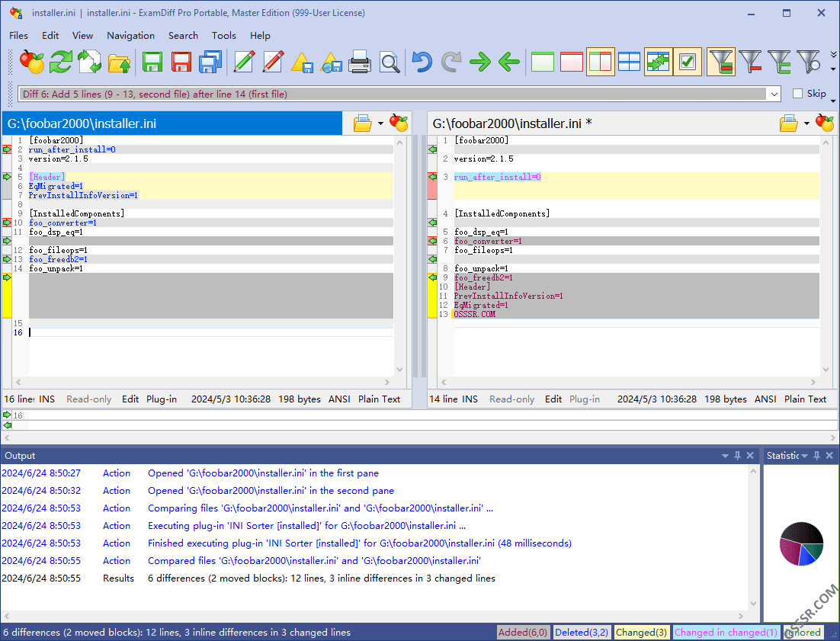Toggle the first funnel filter icon

click(x=720, y=62)
